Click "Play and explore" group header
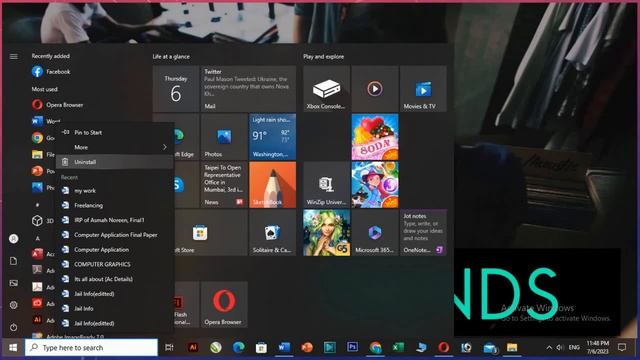This screenshot has width=640, height=360. click(x=323, y=56)
